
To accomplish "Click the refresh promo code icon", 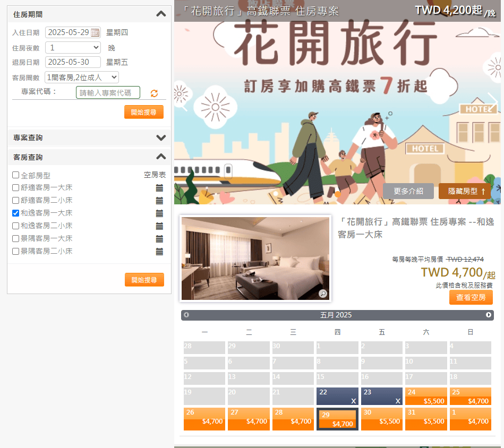I will (x=155, y=93).
